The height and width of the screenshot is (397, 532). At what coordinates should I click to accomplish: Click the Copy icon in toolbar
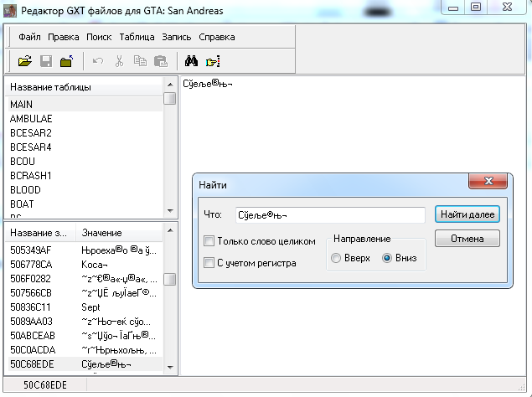tap(140, 61)
